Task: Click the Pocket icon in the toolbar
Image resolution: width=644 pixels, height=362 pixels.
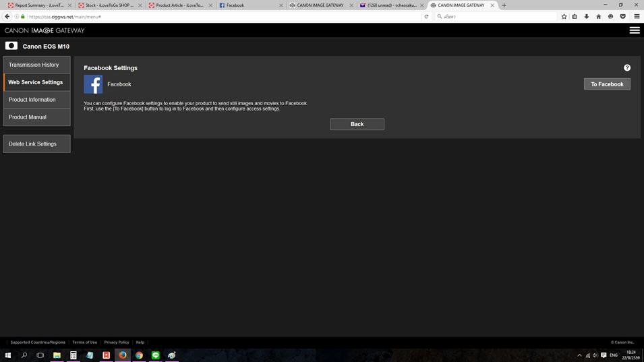Action: point(622,16)
